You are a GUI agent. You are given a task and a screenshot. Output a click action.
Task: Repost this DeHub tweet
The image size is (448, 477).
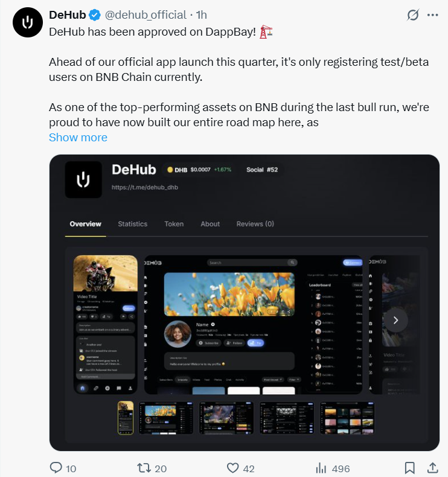click(x=144, y=467)
